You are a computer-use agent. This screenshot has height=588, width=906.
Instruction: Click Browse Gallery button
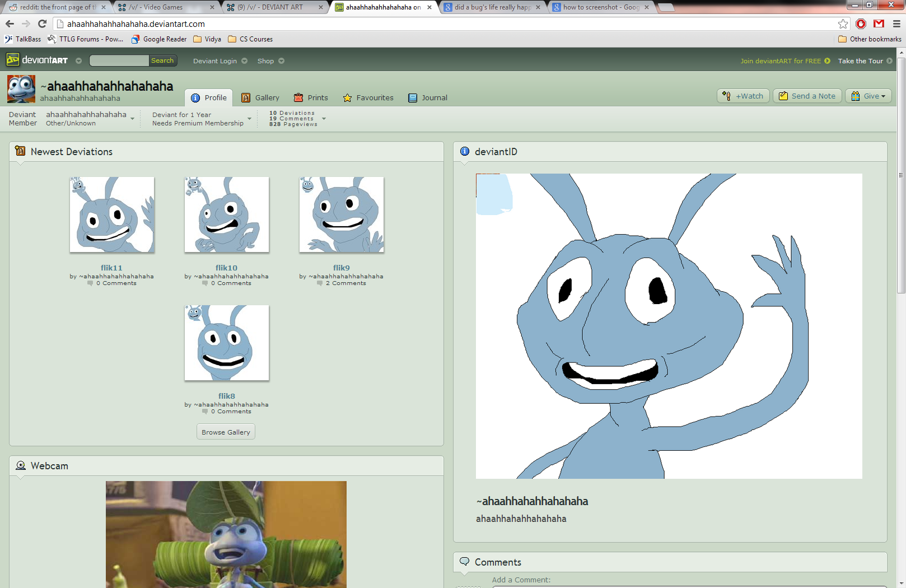pyautogui.click(x=226, y=432)
